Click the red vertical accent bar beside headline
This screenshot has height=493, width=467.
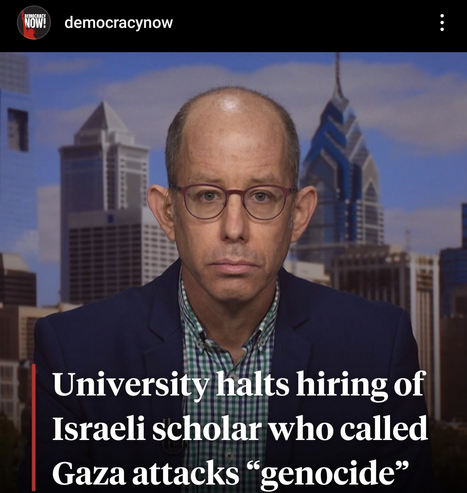click(34, 428)
